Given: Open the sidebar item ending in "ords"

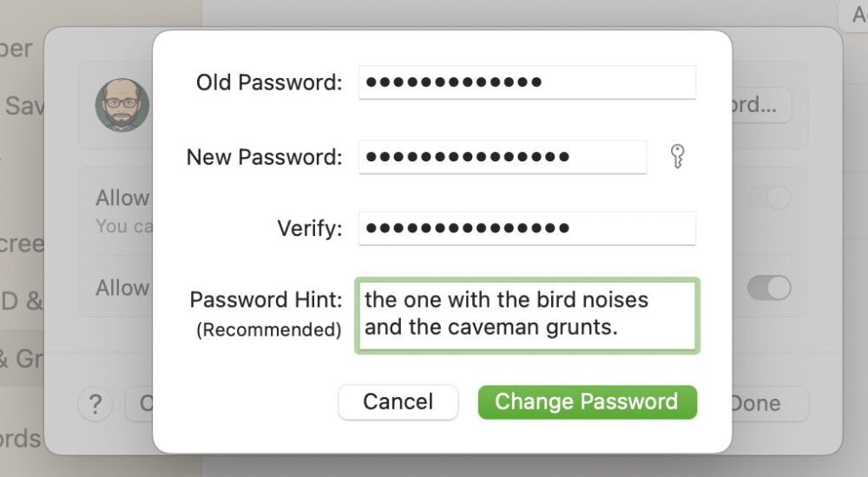Looking at the screenshot, I should (x=20, y=439).
